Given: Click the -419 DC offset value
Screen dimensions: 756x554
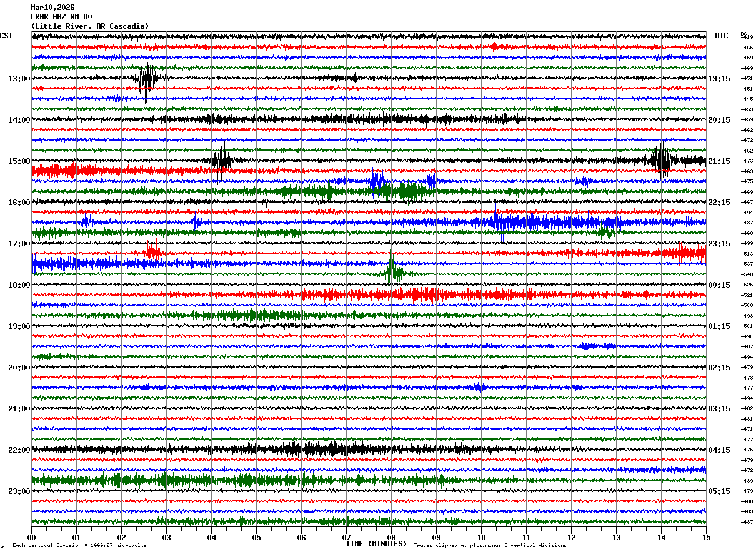Looking at the screenshot, I should coord(747,37).
